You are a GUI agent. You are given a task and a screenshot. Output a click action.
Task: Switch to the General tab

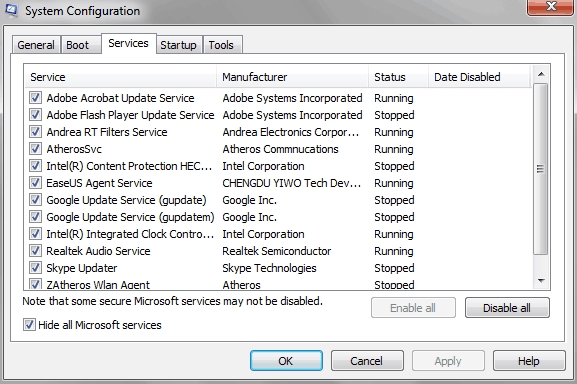click(x=36, y=45)
